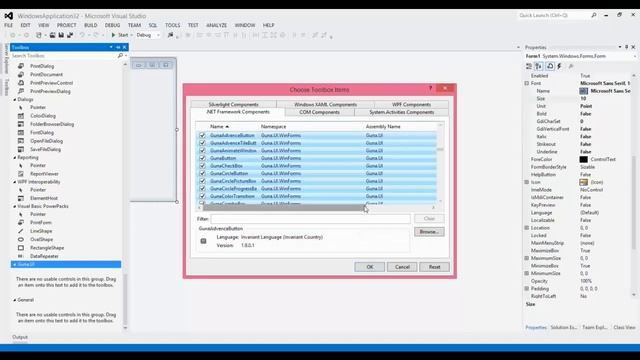The height and width of the screenshot is (360, 640).
Task: Click the Start debugging play icon
Action: point(113,35)
